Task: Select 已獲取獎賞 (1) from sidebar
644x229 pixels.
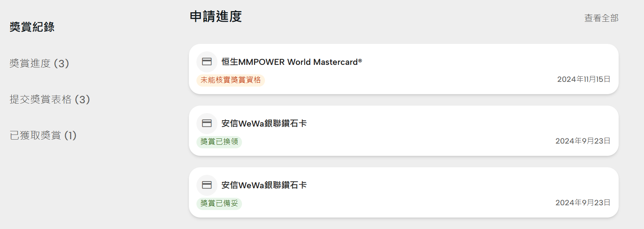Action: click(x=43, y=135)
